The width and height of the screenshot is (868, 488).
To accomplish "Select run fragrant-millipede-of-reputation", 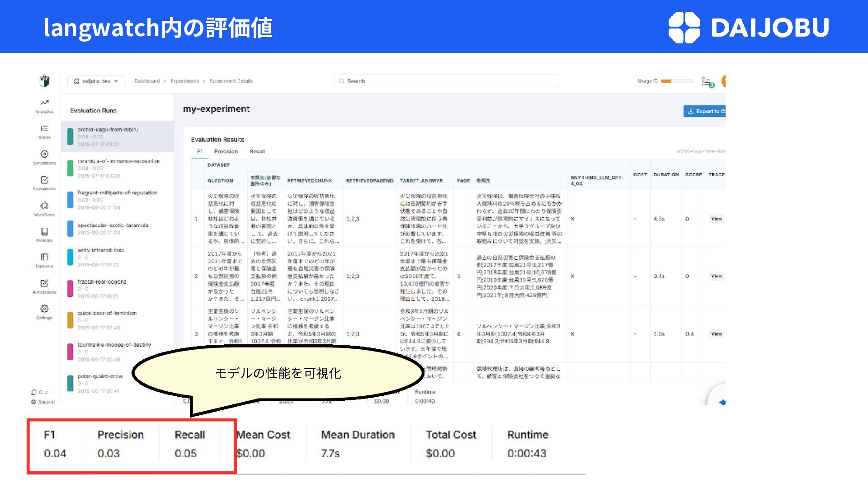I will pyautogui.click(x=118, y=200).
